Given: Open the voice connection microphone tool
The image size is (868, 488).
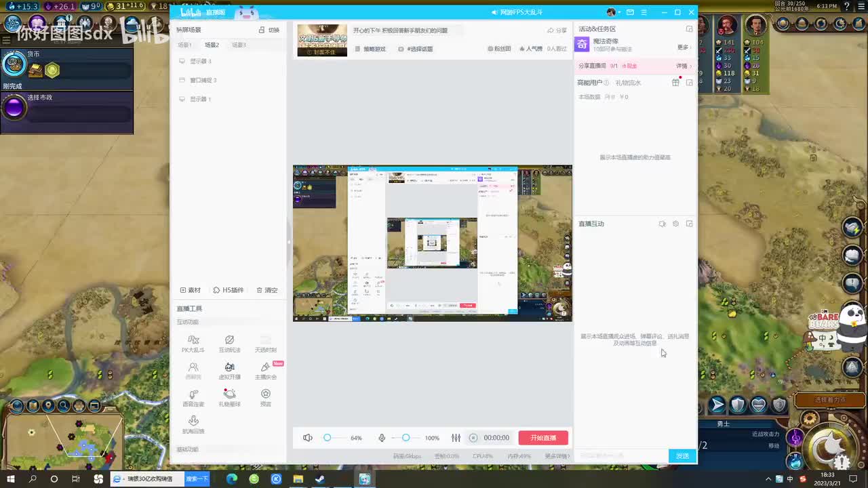Looking at the screenshot, I should click(x=193, y=398).
